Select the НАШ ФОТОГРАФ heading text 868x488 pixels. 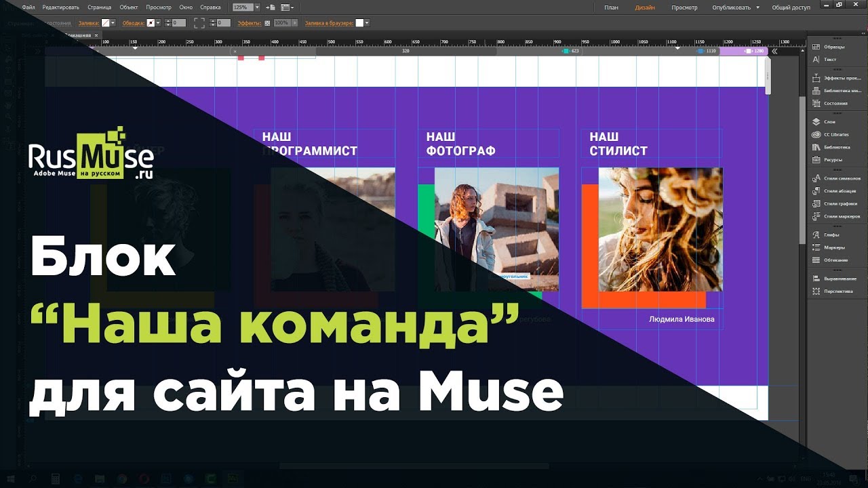coord(460,144)
